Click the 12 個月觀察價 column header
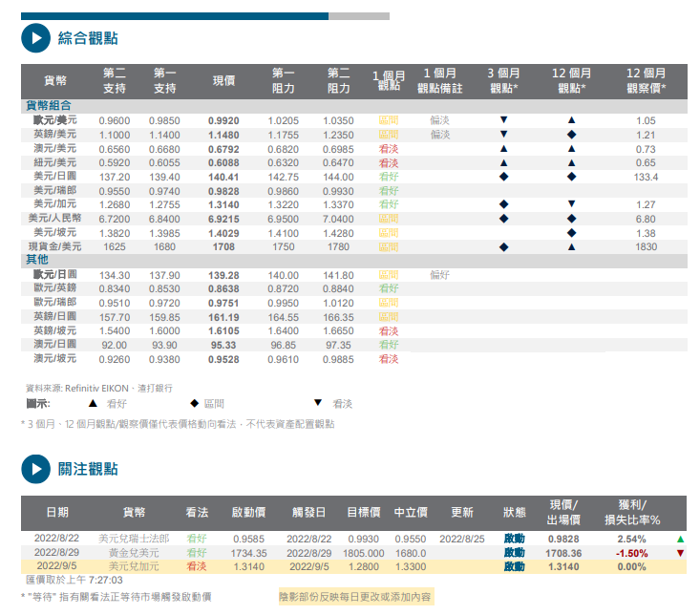Image resolution: width=700 pixels, height=615 pixels. (646, 81)
